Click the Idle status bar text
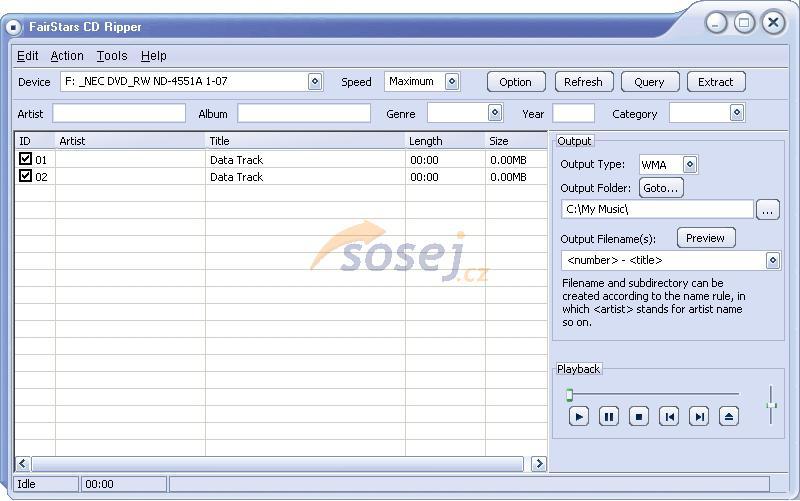Screen dimensions: 800x501 click(27, 484)
